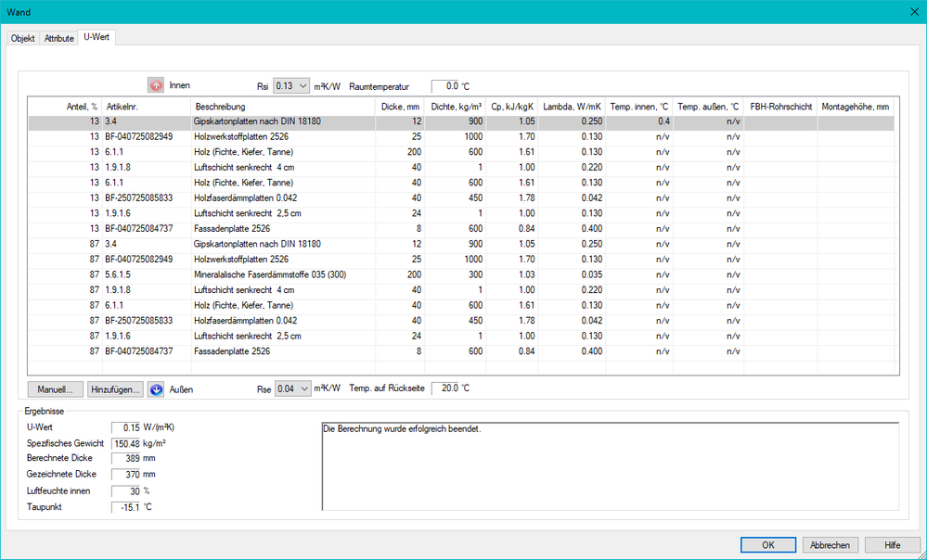Switch to the Attribute tab
927x560 pixels.
point(59,38)
